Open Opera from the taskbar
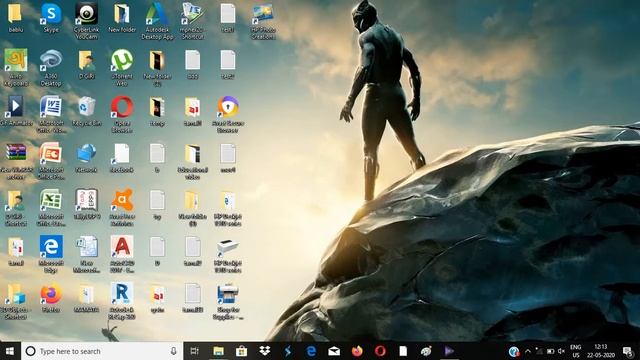640x360 pixels. click(380, 351)
